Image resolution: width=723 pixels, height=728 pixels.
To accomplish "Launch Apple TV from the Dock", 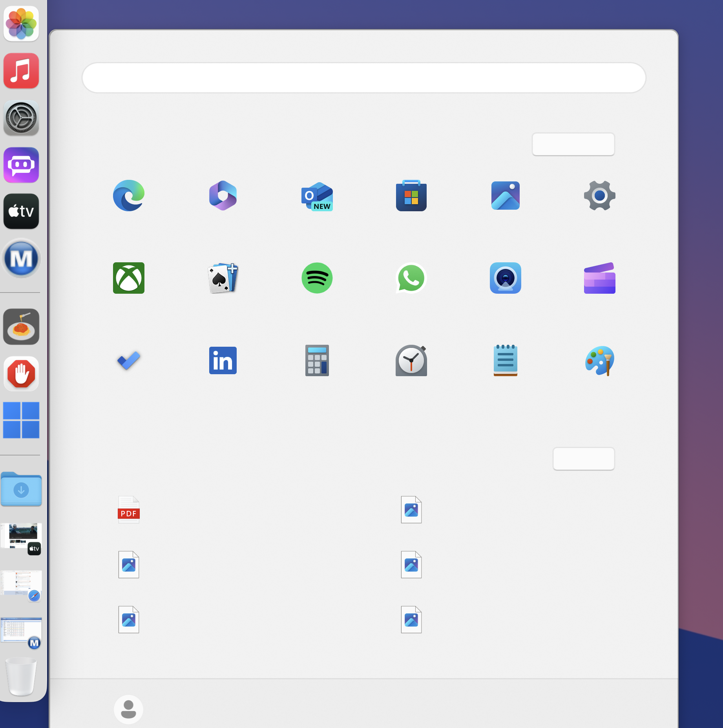I will (21, 211).
